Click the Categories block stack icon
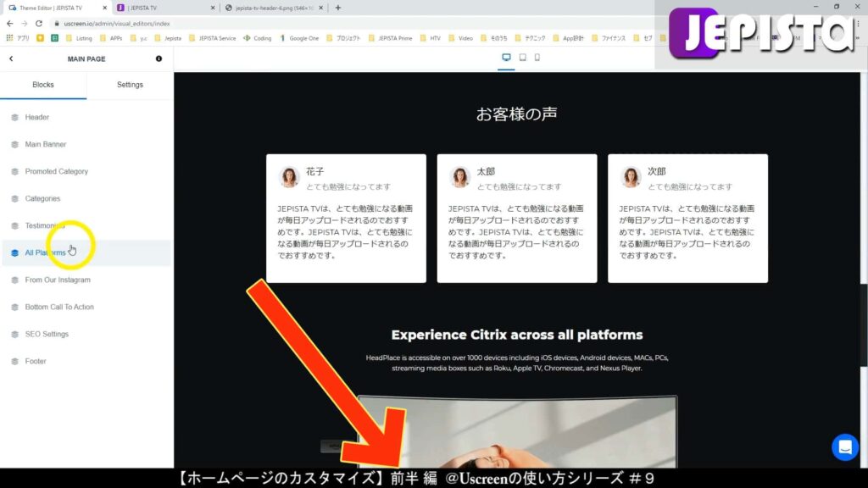Viewport: 868px width, 488px height. pos(15,198)
